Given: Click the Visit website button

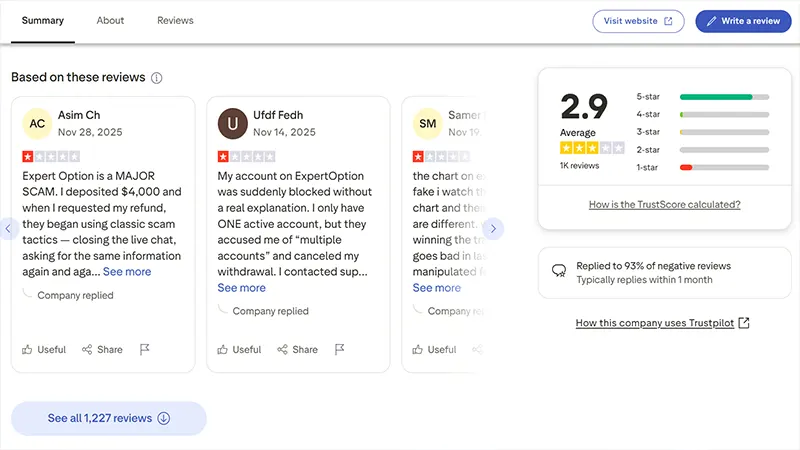Looking at the screenshot, I should coord(638,21).
